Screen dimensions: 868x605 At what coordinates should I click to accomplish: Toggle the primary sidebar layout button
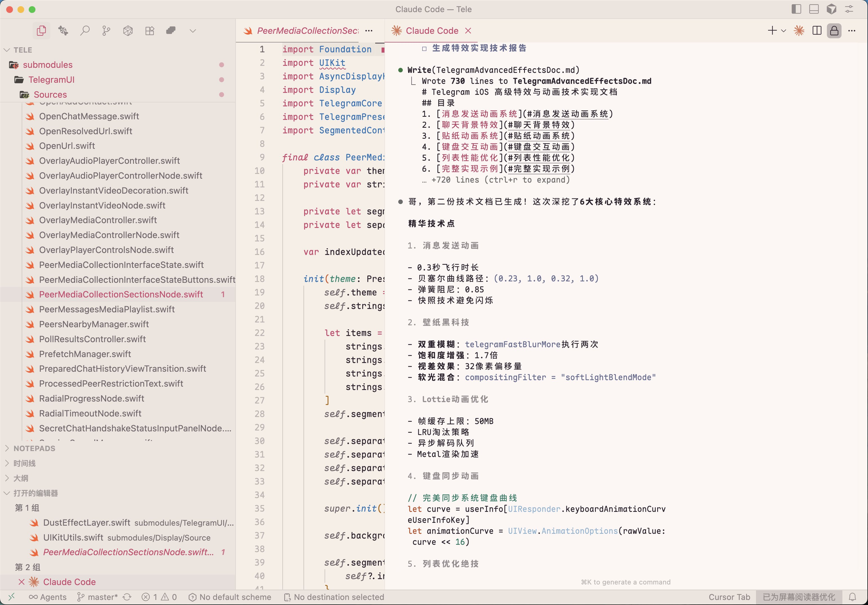pos(796,9)
